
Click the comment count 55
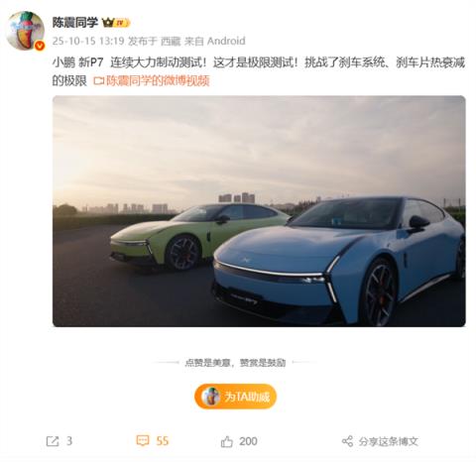click(x=163, y=441)
